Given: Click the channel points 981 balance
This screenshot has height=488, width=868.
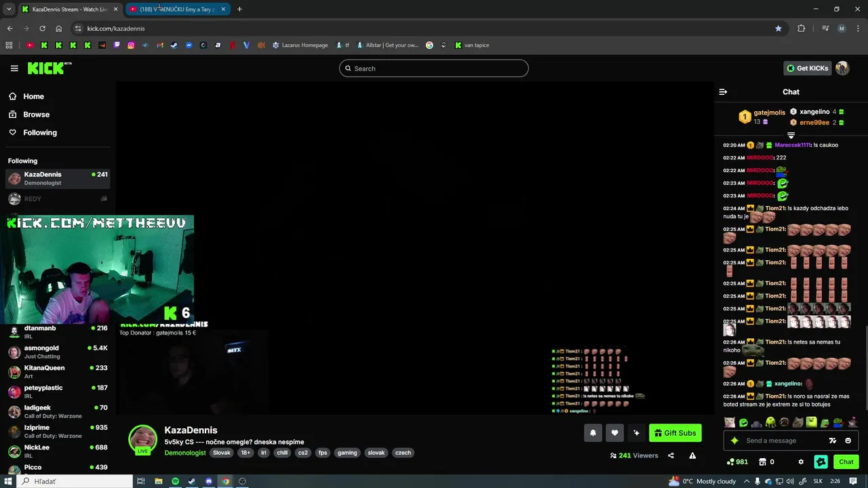Looking at the screenshot, I should pyautogui.click(x=737, y=462).
